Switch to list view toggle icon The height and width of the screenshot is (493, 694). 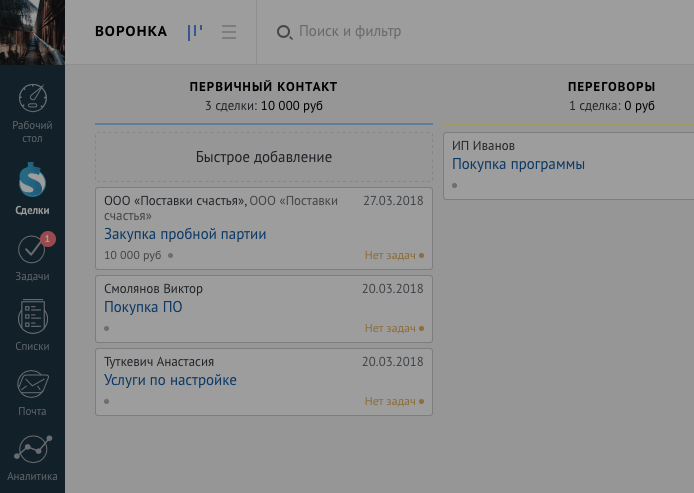tap(229, 32)
